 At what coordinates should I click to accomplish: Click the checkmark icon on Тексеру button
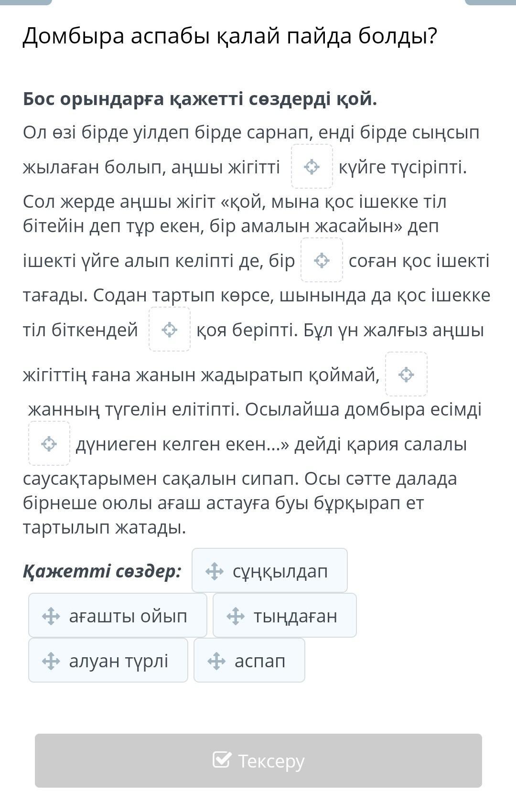point(222,760)
